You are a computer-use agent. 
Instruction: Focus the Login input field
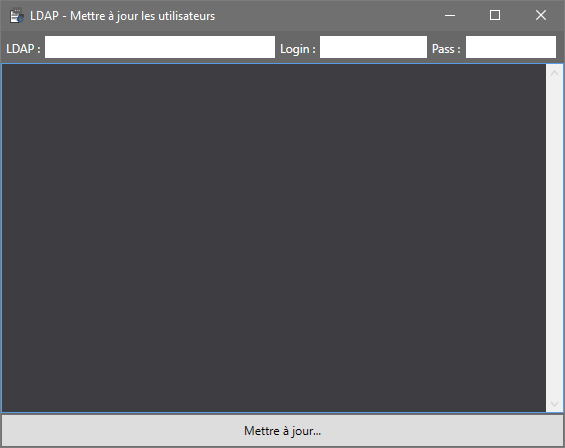click(373, 47)
